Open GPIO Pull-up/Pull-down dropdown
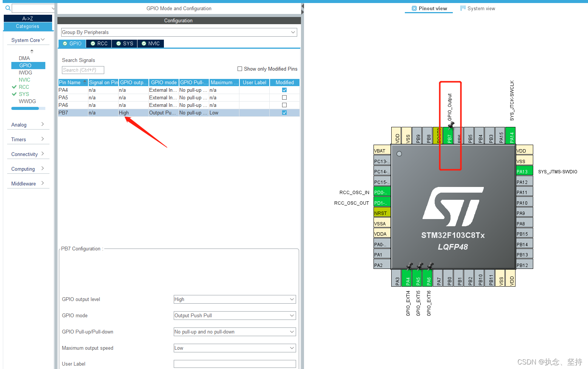 click(235, 332)
